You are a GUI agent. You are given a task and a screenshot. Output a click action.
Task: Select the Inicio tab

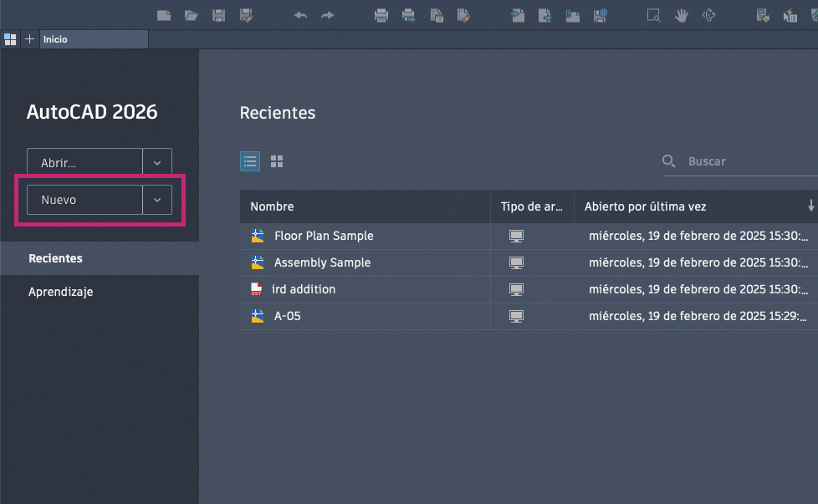(95, 39)
